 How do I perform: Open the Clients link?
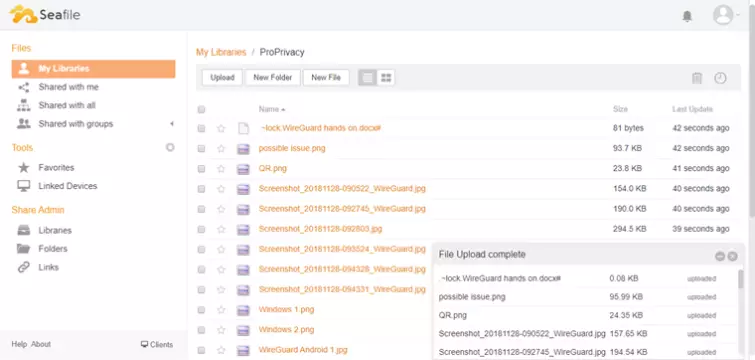[156, 345]
